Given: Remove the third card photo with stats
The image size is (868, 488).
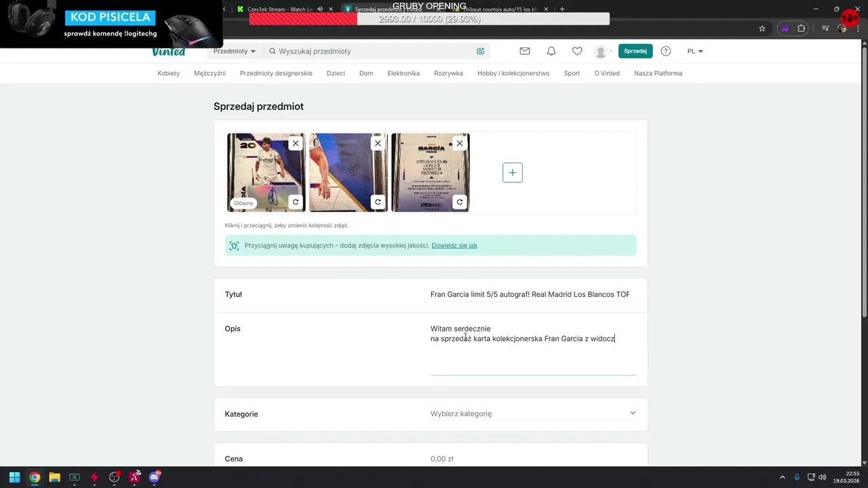Looking at the screenshot, I should tap(460, 143).
